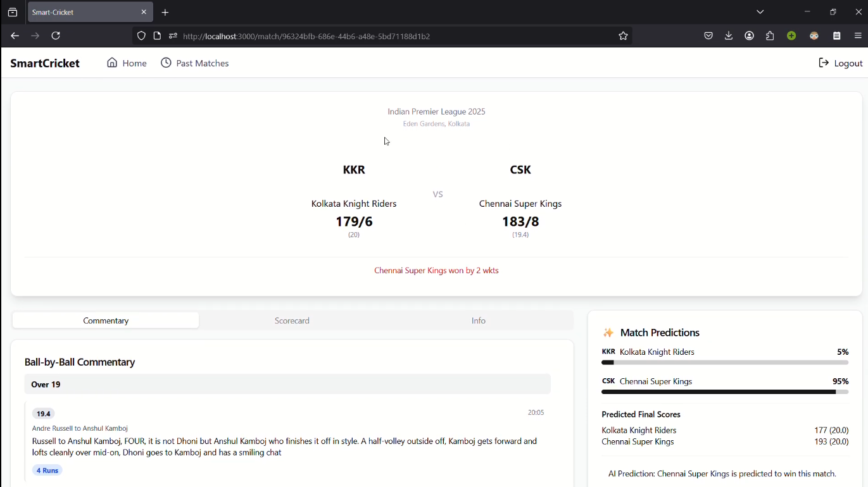Click the 20:05 commentary timestamp
The width and height of the screenshot is (868, 487).
pyautogui.click(x=536, y=412)
